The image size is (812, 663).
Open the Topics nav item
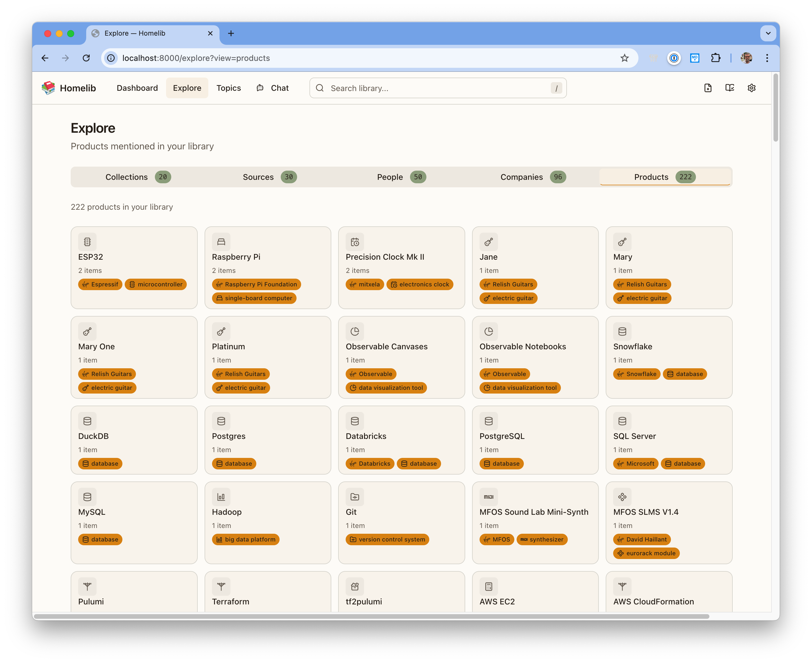pyautogui.click(x=228, y=88)
